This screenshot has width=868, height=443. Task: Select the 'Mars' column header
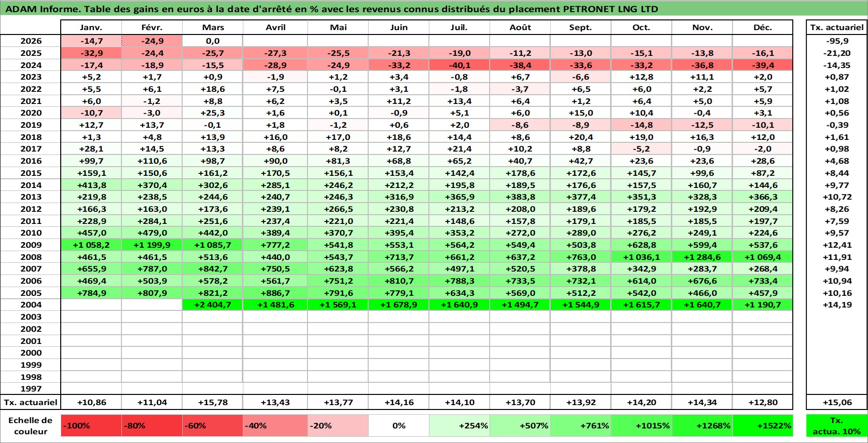coord(213,28)
